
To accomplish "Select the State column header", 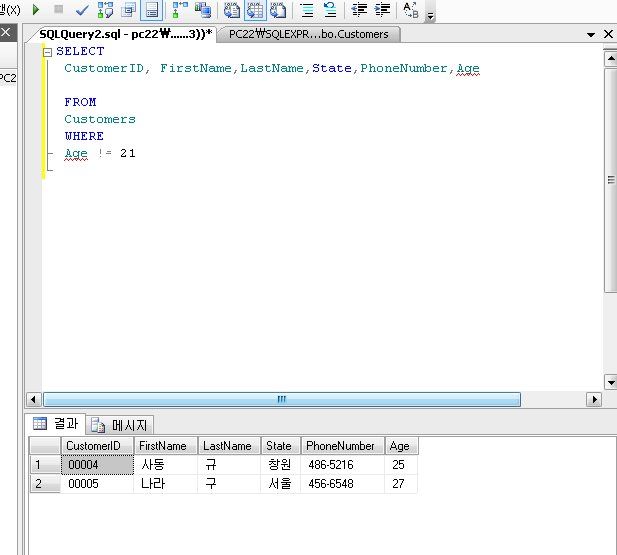I will click(281, 446).
